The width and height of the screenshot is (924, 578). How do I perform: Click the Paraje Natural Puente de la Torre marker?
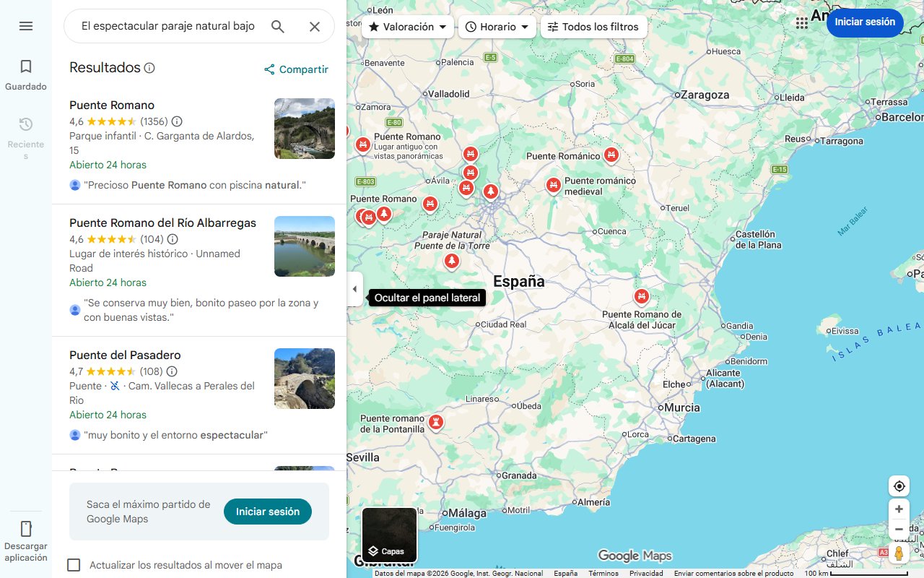[451, 260]
